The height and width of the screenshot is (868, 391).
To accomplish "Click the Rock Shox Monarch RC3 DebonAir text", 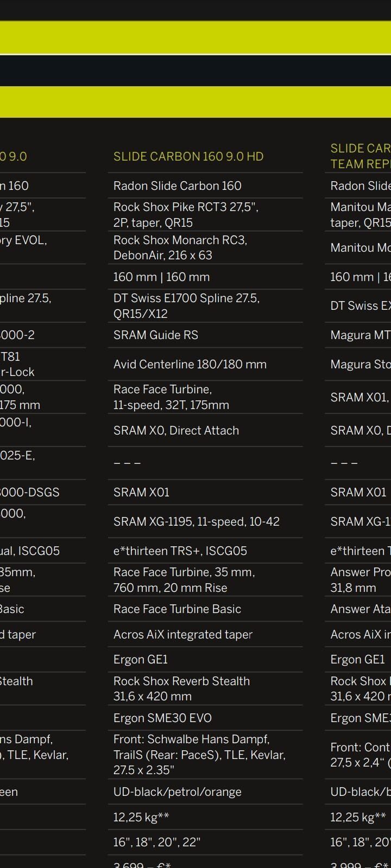I will [180, 247].
